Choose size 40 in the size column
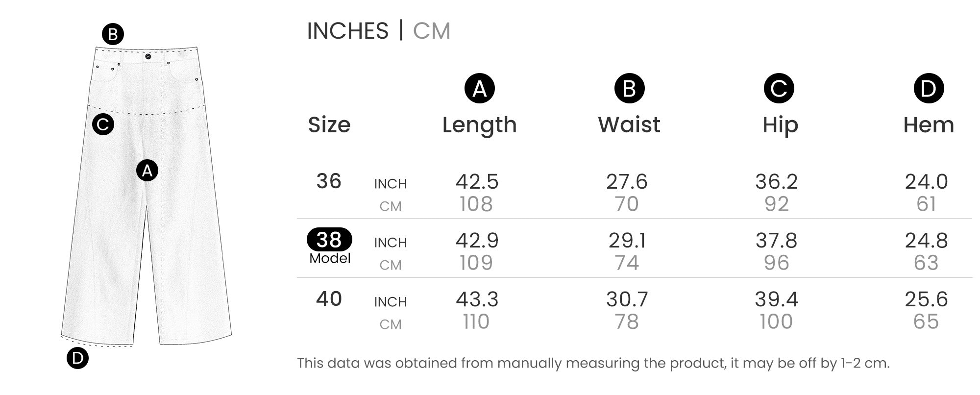The width and height of the screenshot is (980, 395). pyautogui.click(x=329, y=299)
